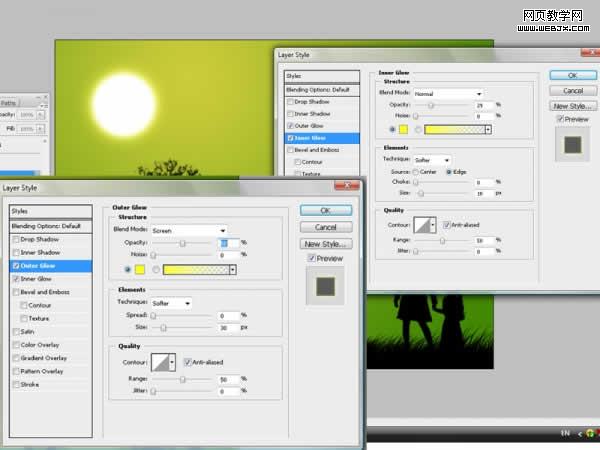Expand hidden tray icons arrow
The height and width of the screenshot is (450, 600).
coord(580,434)
